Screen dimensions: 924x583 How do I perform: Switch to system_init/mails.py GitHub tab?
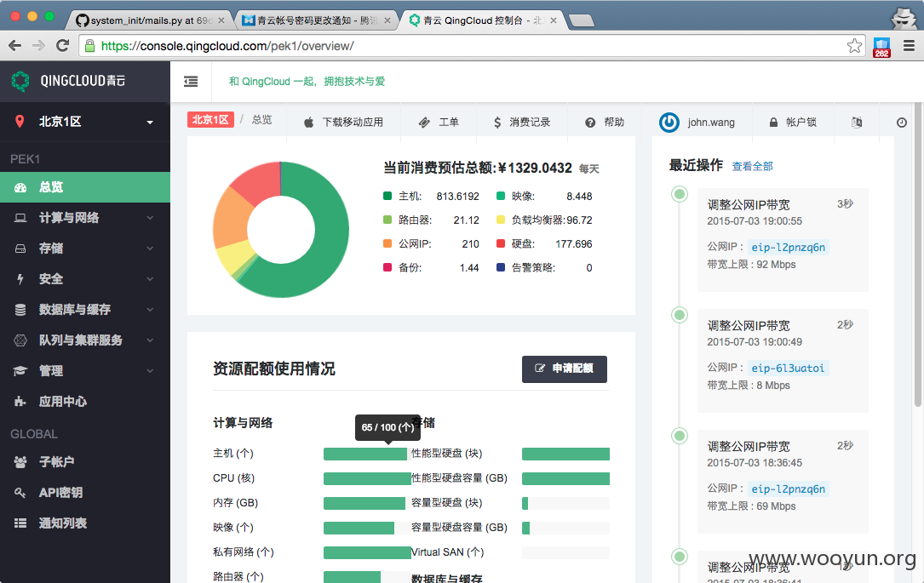pyautogui.click(x=148, y=20)
